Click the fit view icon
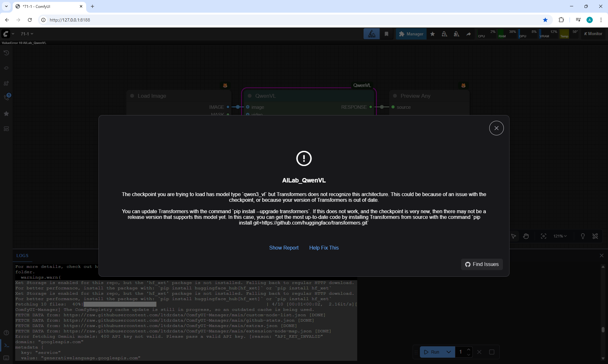 click(x=543, y=236)
